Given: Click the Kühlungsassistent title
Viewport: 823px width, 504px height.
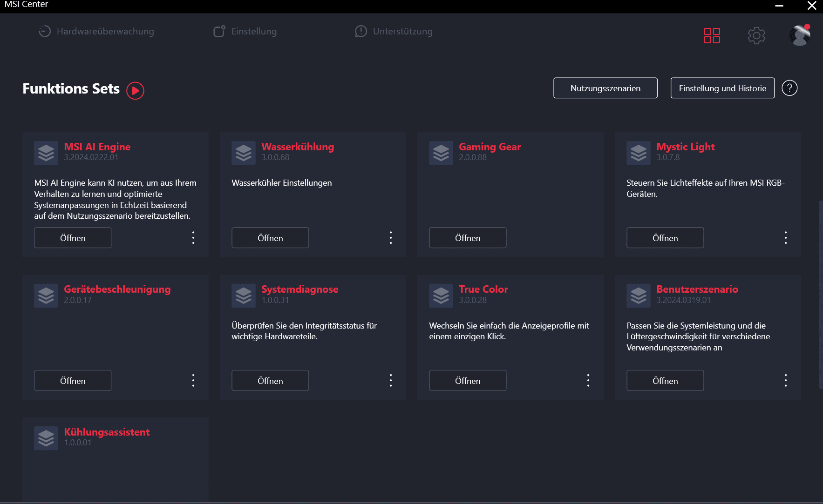Looking at the screenshot, I should tap(107, 432).
